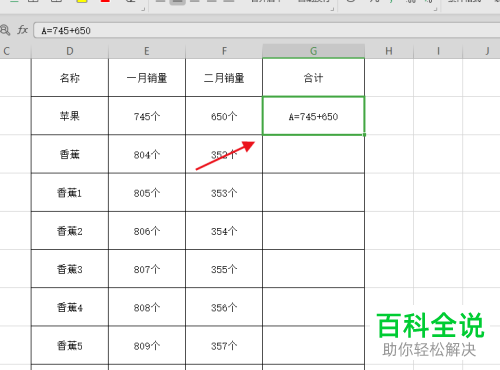Image resolution: width=500 pixels, height=370 pixels.
Task: Click the formula bar showing A=745+650
Action: pyautogui.click(x=267, y=30)
